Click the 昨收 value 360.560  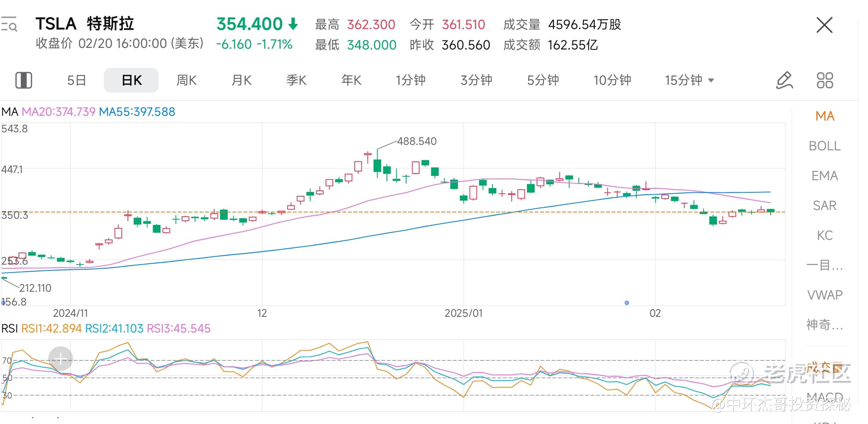(466, 45)
